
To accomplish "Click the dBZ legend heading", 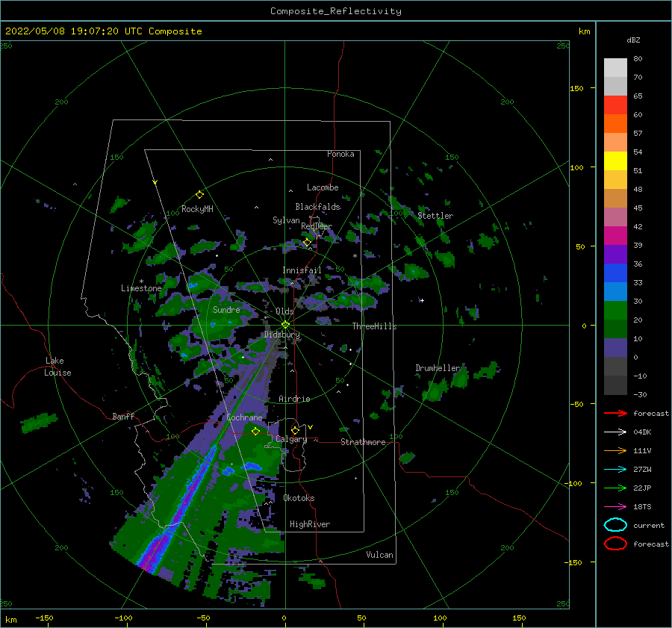I will (633, 40).
